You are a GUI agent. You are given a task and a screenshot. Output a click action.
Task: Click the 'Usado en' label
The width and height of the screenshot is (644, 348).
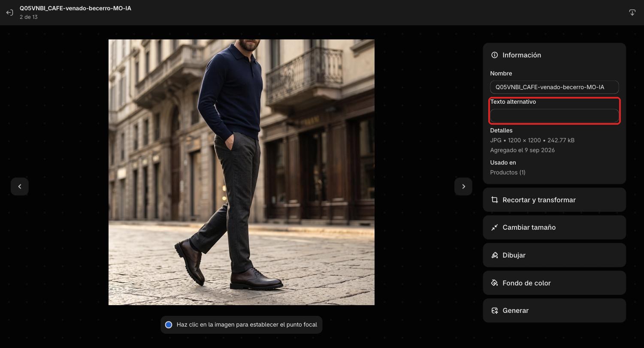pyautogui.click(x=503, y=162)
